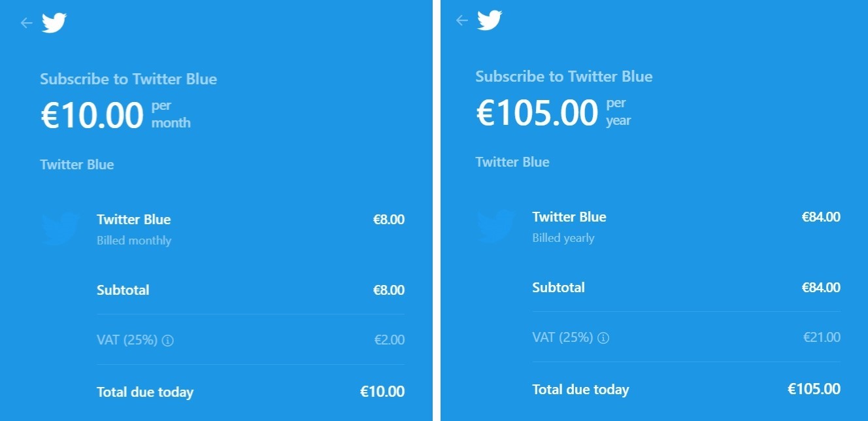This screenshot has height=421, width=868.
Task: Click 'Subscribe to Twitter Blue' heading on monthly panel
Action: [x=129, y=79]
